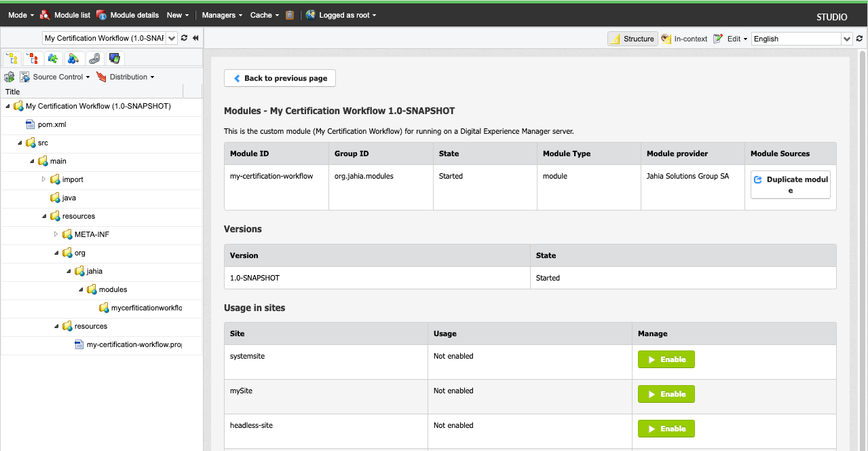Open the puzzle-piece tab in left panel
Viewport: 868px width, 451px height.
(x=52, y=58)
